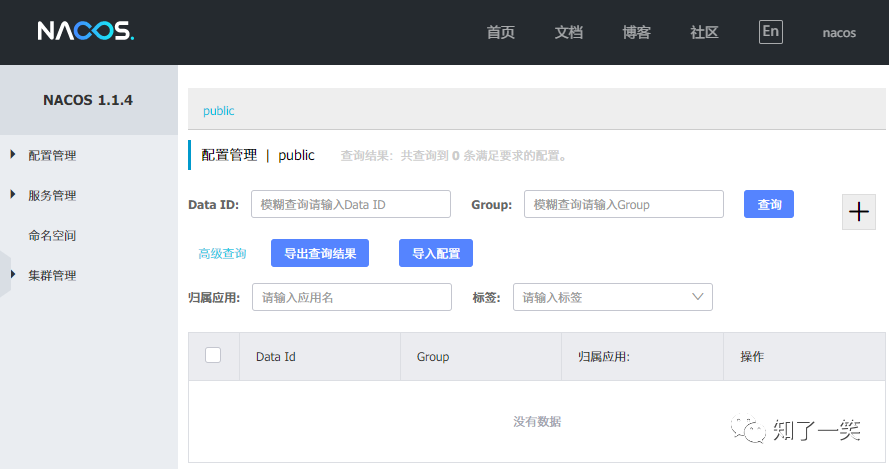Screen dimensions: 889x469
Task: Switch language with the En icon
Action: (x=770, y=31)
